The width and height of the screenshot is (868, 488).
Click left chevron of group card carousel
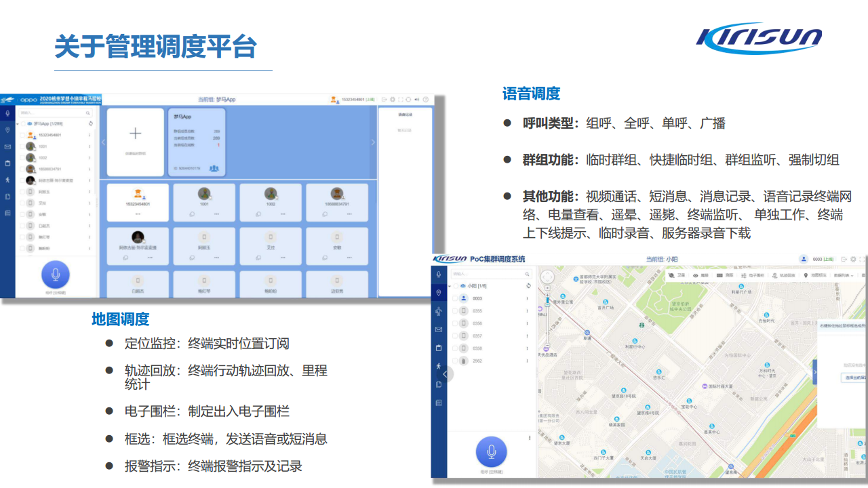[103, 142]
